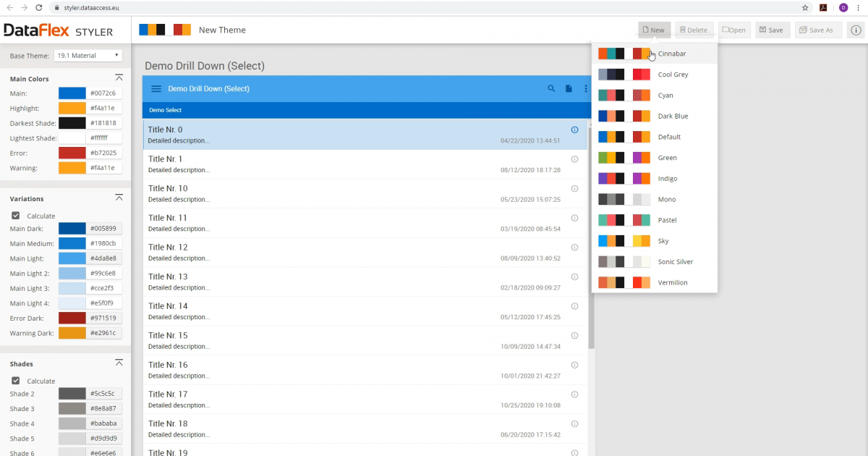Click the info icon on Title Nr. 0 row

(x=574, y=130)
